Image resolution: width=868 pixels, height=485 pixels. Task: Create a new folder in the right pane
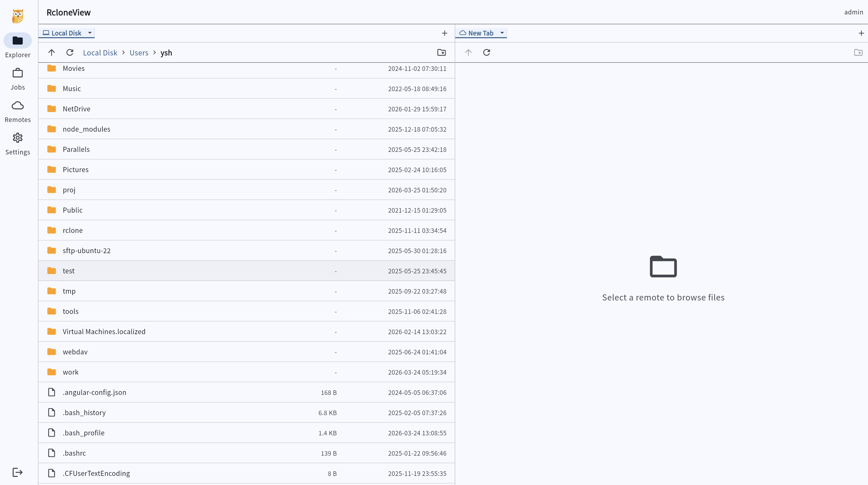pos(858,53)
